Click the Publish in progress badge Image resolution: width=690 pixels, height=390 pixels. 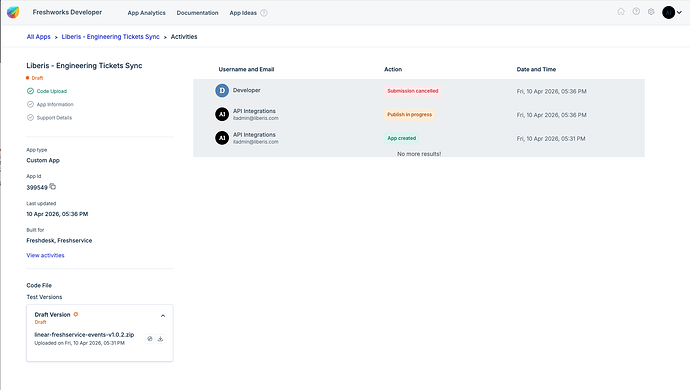pyautogui.click(x=410, y=114)
